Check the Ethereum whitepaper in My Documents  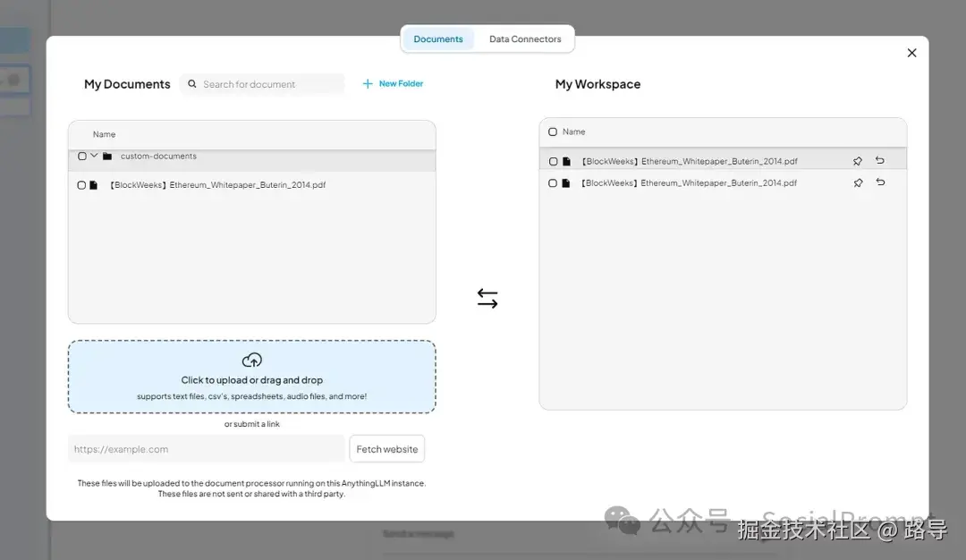pos(81,185)
